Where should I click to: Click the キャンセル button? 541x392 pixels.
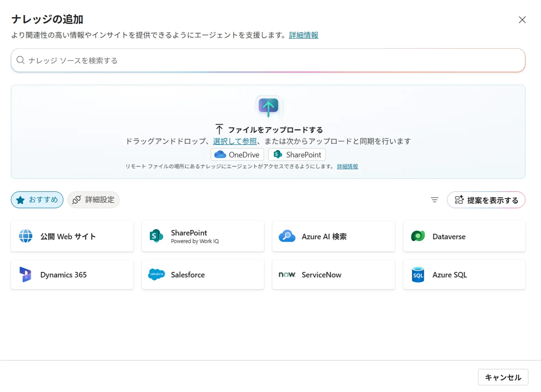click(x=503, y=377)
